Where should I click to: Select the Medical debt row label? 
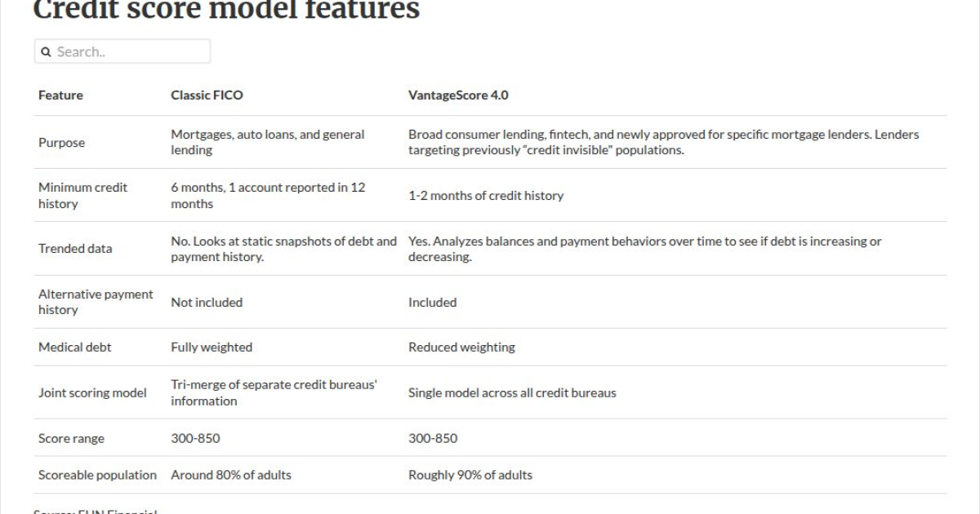(x=75, y=348)
